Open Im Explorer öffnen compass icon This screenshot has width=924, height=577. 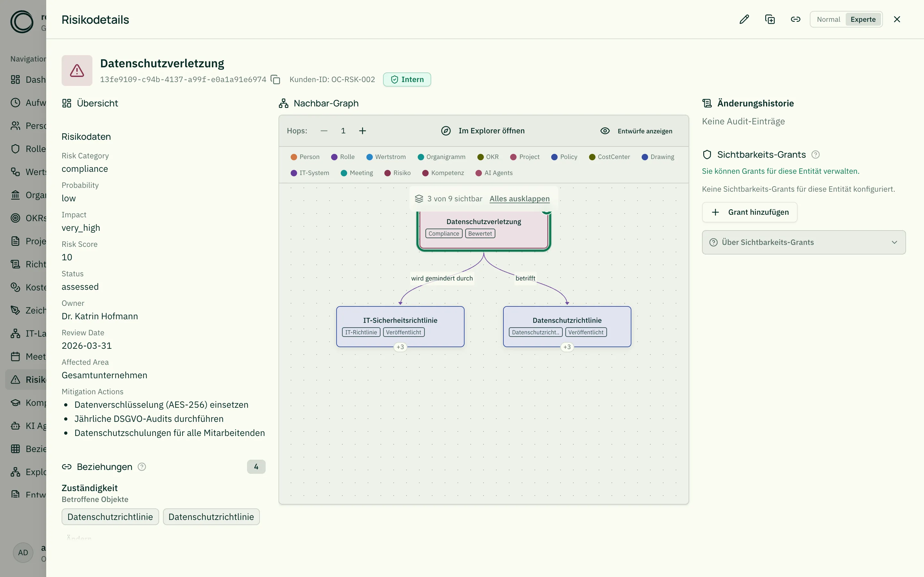(446, 131)
